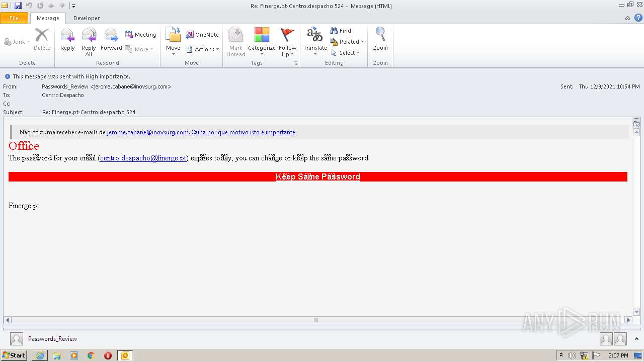Go to previous item arrow
The image size is (644, 362).
point(51,6)
